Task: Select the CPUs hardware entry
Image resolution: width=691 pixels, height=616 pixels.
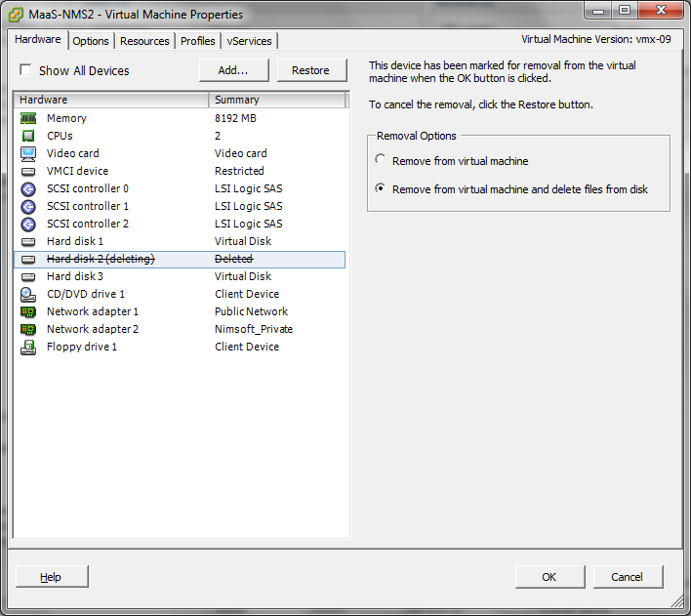Action: (60, 136)
